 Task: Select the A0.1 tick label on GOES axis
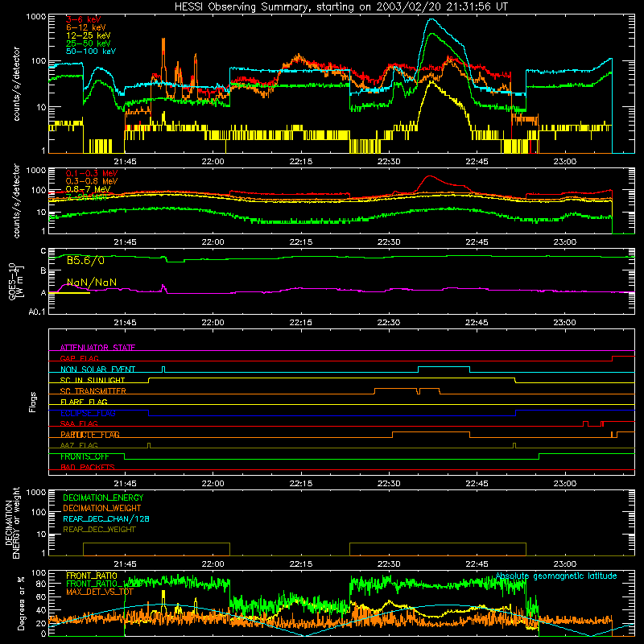pyautogui.click(x=37, y=312)
